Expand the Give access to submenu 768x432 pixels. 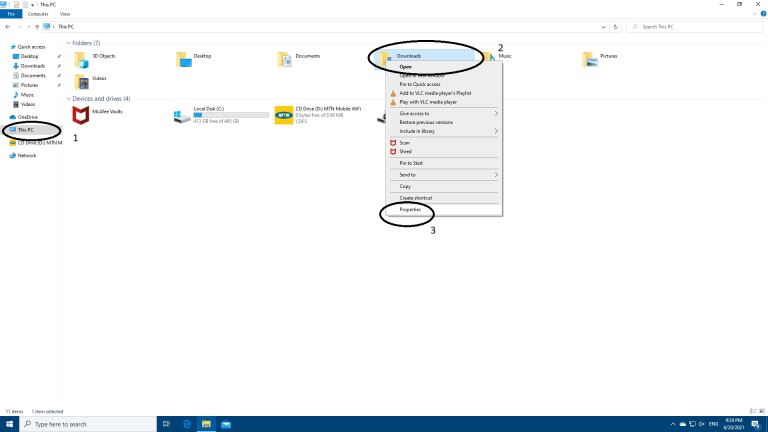point(444,114)
